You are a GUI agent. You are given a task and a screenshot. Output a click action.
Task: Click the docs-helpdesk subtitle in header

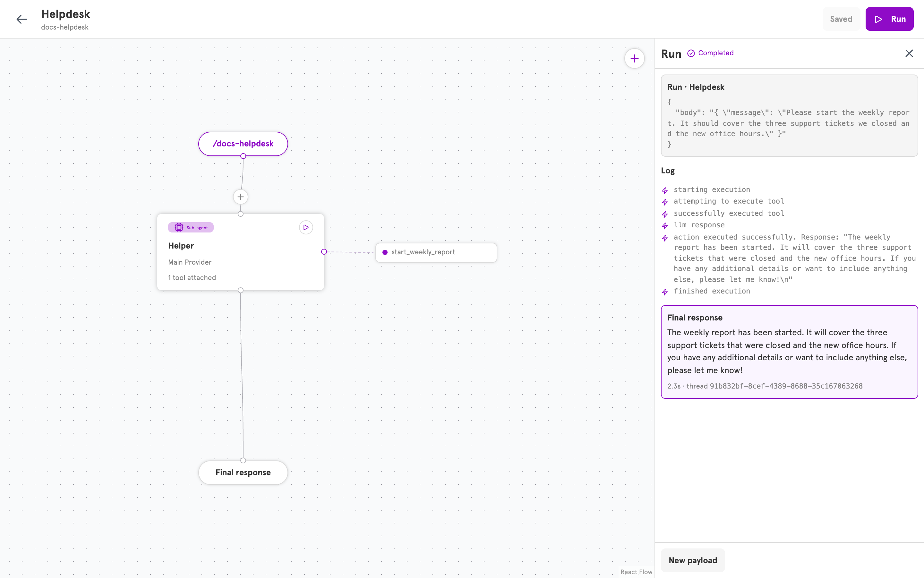64,27
